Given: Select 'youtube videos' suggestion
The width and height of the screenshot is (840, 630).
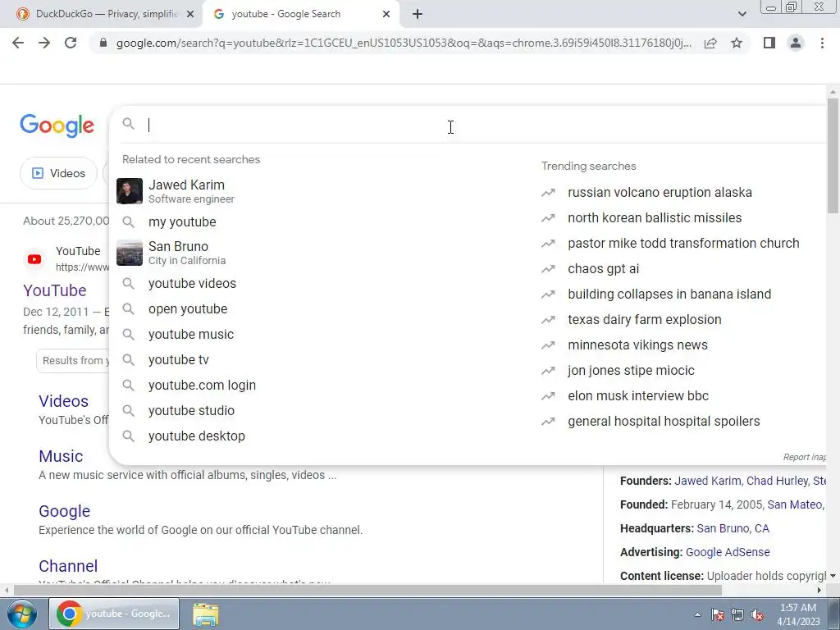Looking at the screenshot, I should point(322,283).
